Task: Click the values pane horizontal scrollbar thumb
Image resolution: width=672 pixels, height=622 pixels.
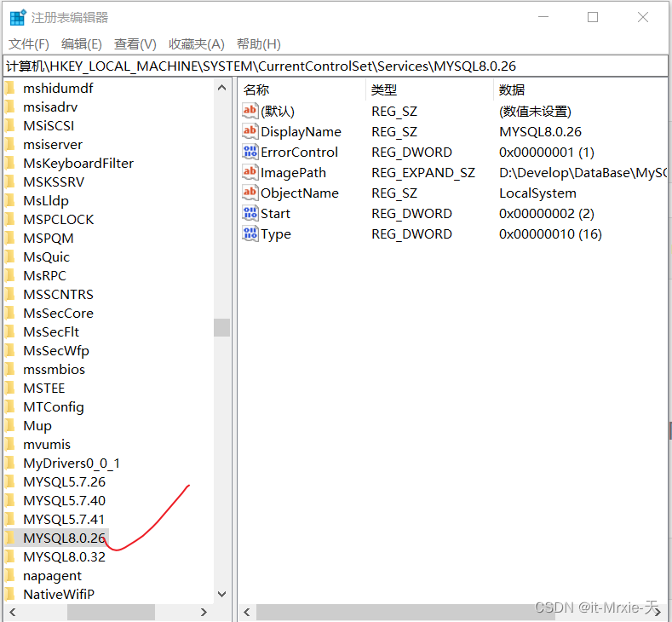Action: (x=405, y=612)
